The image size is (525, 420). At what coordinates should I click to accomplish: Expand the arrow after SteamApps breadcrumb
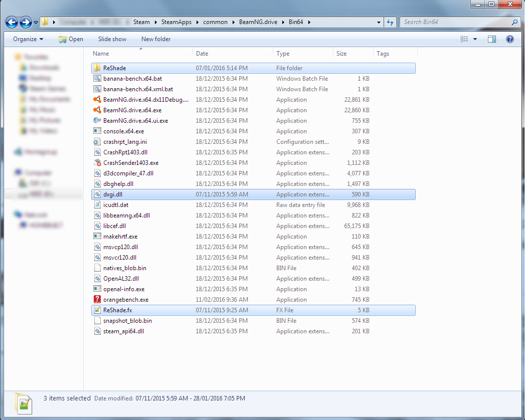click(x=198, y=22)
